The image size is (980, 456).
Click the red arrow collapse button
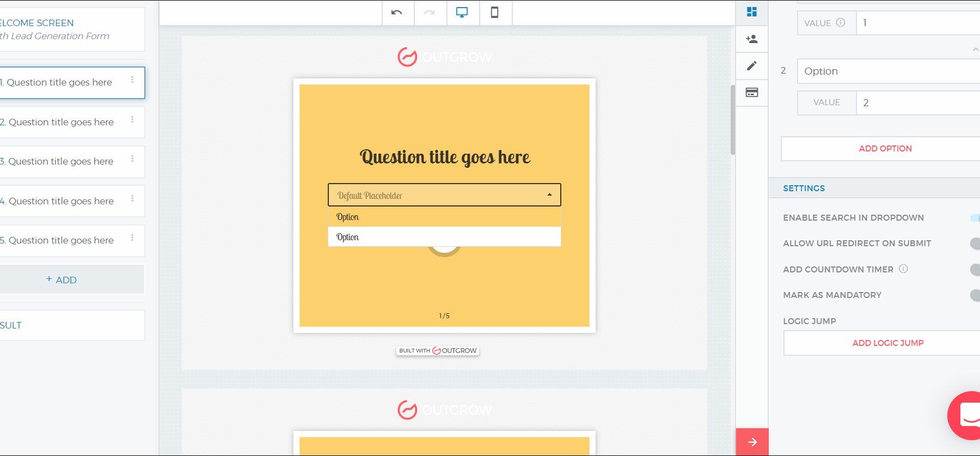click(752, 442)
